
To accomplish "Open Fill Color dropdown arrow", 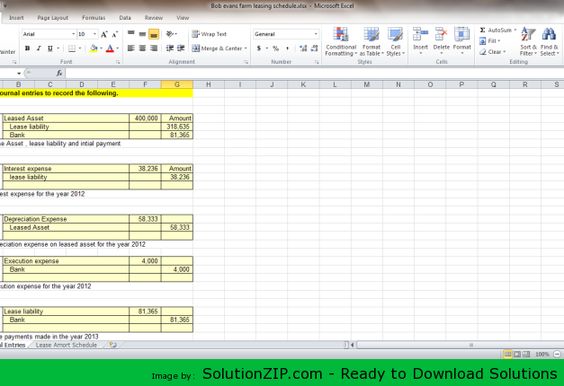I will (x=101, y=48).
